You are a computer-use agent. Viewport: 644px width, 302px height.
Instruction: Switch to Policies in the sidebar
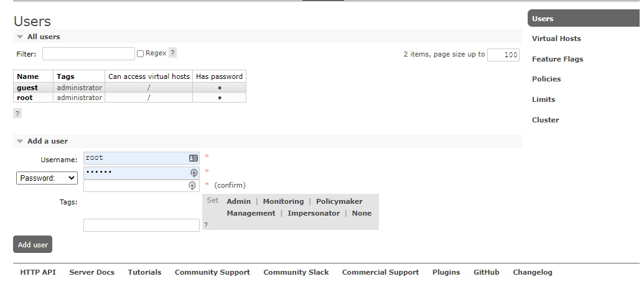546,79
